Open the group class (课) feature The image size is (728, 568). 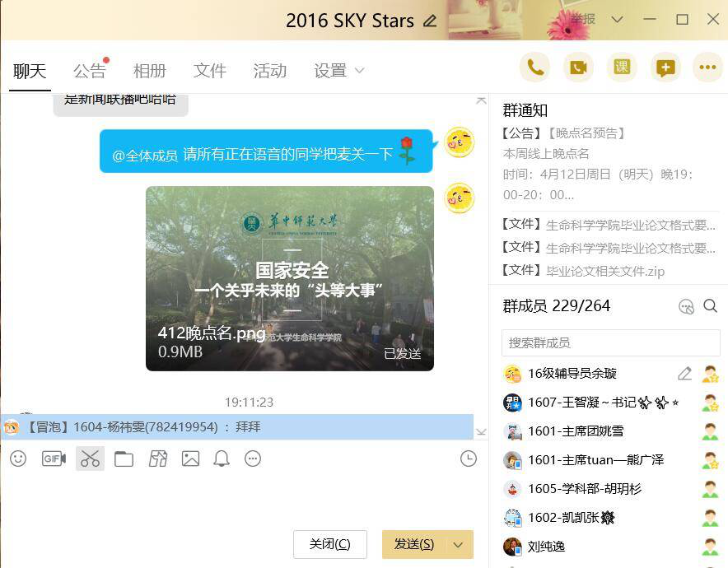[x=622, y=68]
